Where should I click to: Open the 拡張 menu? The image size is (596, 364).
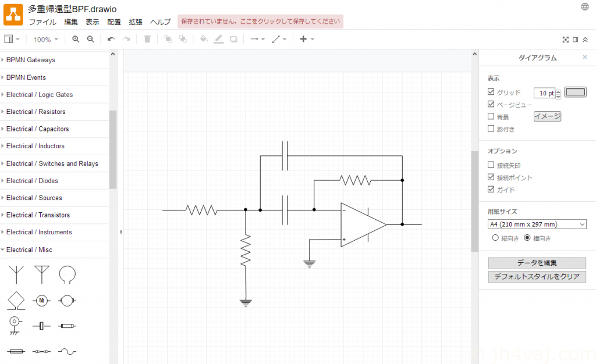click(136, 22)
